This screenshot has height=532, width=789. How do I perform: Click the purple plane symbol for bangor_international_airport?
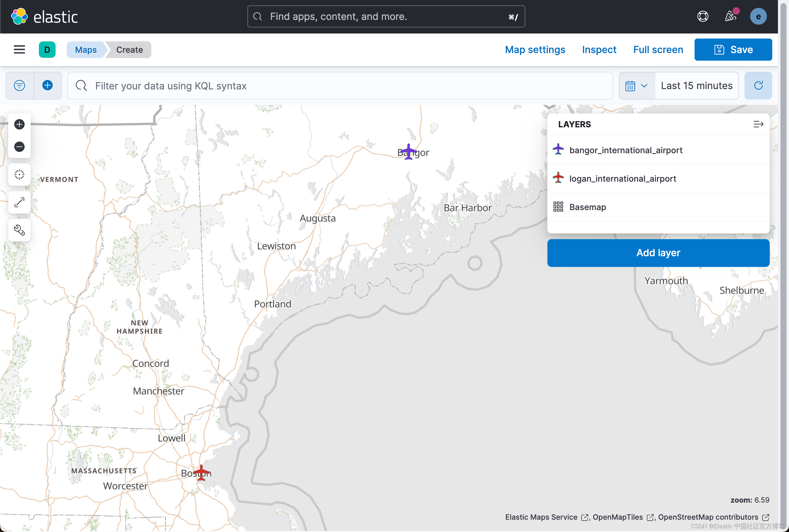coord(558,150)
